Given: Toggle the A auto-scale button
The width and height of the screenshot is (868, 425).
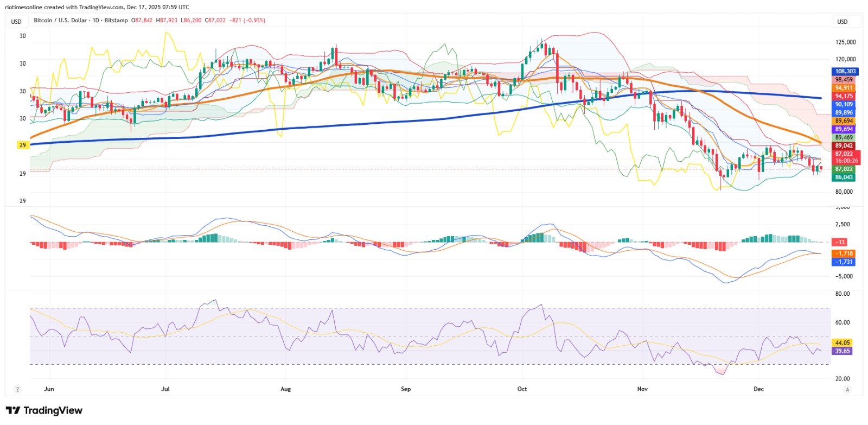Looking at the screenshot, I should pyautogui.click(x=847, y=389).
